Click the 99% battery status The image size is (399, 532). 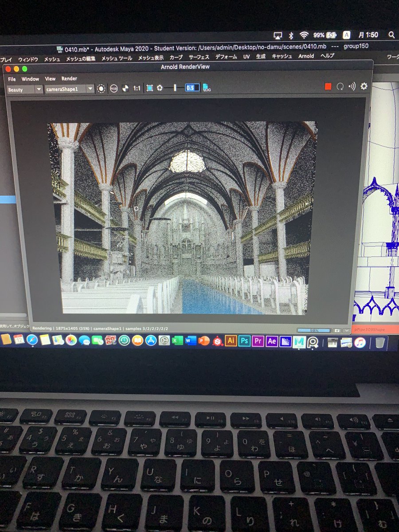(x=325, y=35)
